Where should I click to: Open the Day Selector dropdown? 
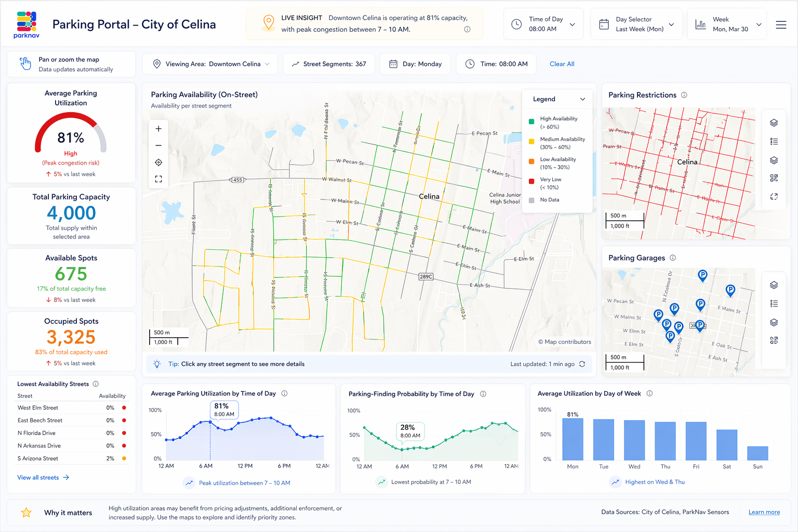click(636, 24)
